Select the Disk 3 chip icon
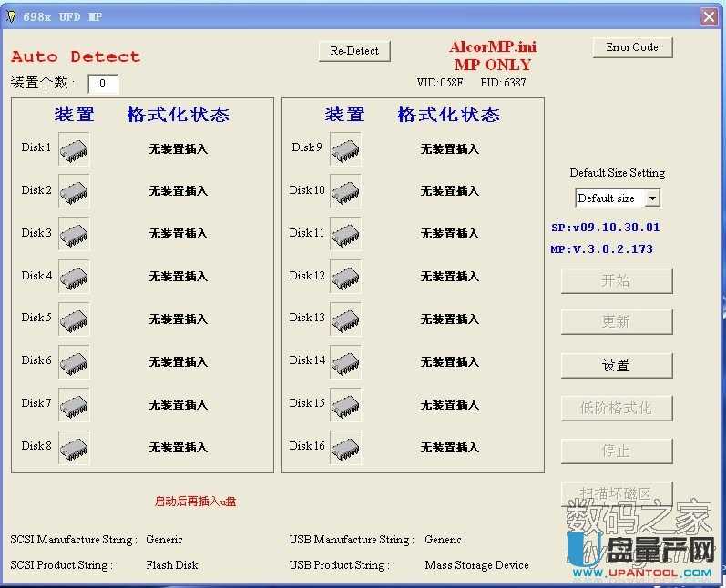The image size is (726, 588). pos(74,235)
